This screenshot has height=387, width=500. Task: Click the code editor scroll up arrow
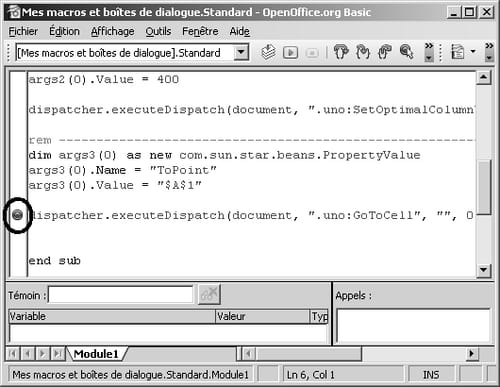pyautogui.click(x=484, y=78)
